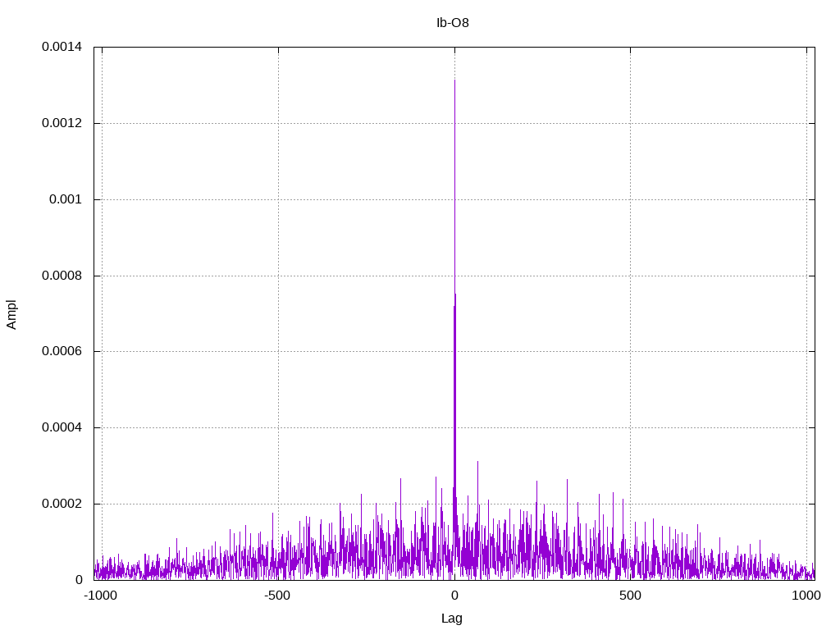Click the 1000 x-axis tick label
This screenshot has height=630, width=840.
(806, 596)
